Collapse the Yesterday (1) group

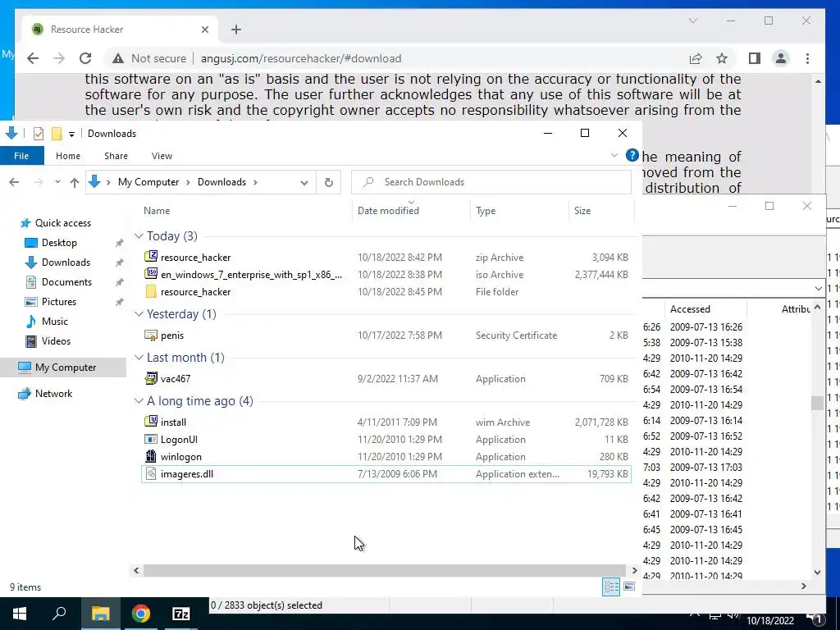coord(138,314)
